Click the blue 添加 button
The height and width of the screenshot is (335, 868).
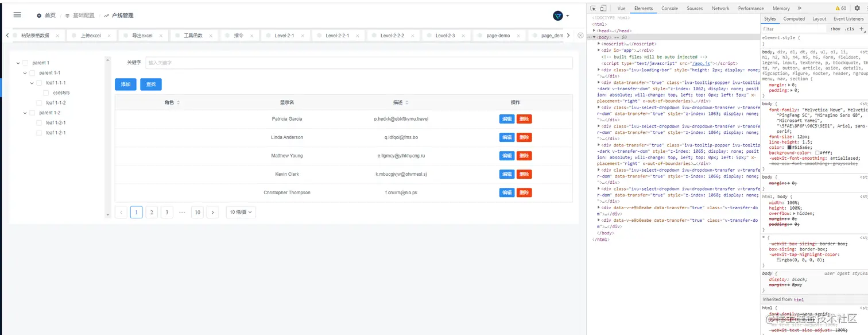coord(125,84)
